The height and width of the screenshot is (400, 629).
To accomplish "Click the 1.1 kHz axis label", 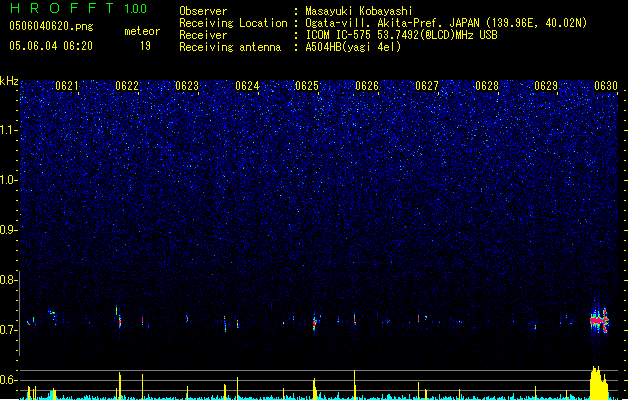I will pyautogui.click(x=9, y=130).
